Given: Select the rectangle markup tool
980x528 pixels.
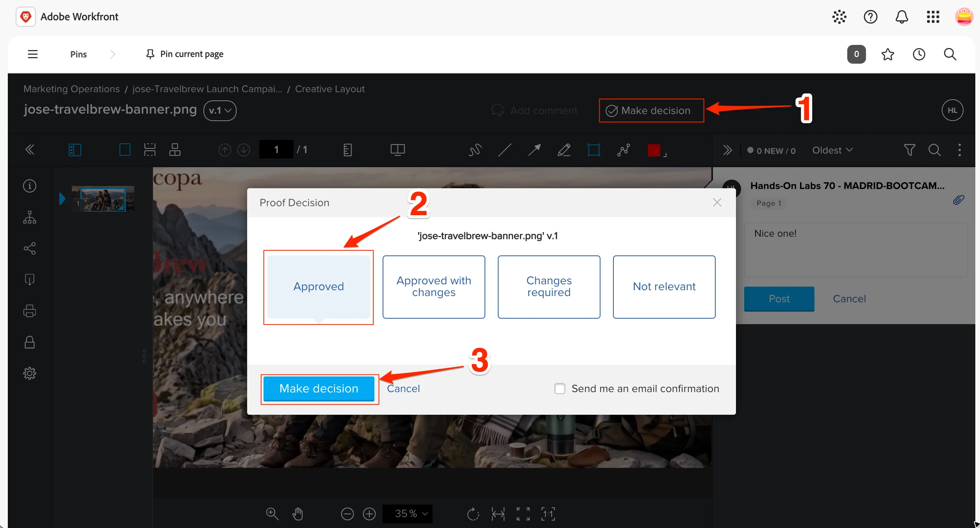Looking at the screenshot, I should (593, 150).
